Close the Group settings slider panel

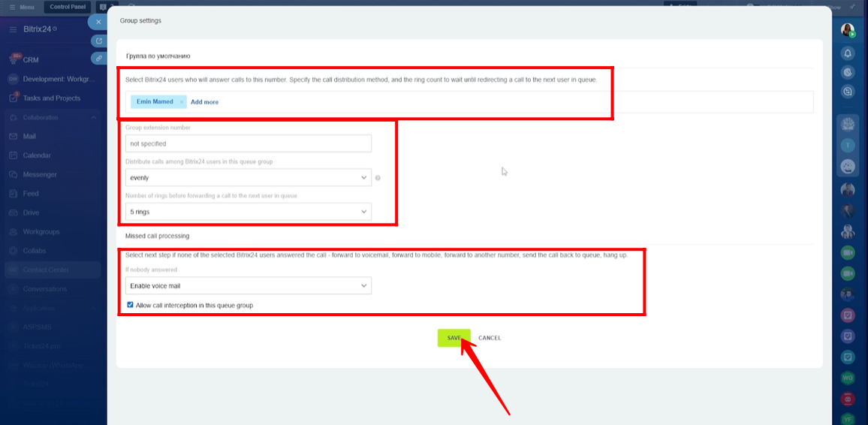click(x=98, y=22)
